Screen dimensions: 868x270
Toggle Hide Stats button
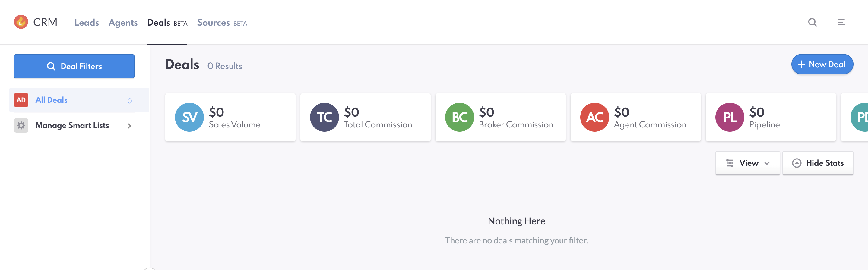pos(818,163)
